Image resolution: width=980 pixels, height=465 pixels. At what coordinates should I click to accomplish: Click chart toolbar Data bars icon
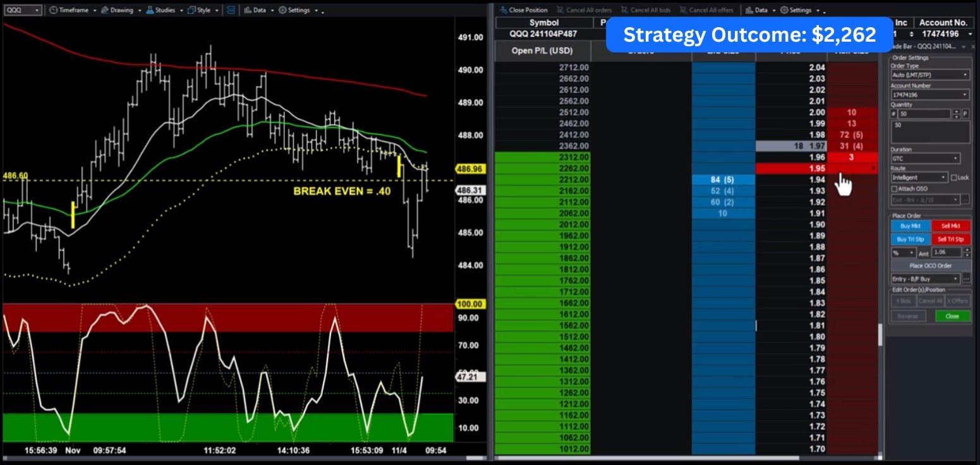coord(247,10)
